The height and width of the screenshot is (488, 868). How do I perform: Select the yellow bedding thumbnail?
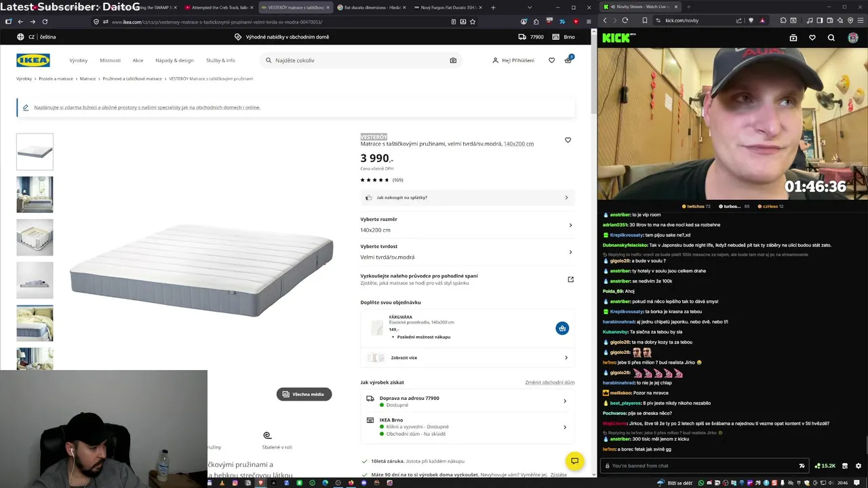35,323
